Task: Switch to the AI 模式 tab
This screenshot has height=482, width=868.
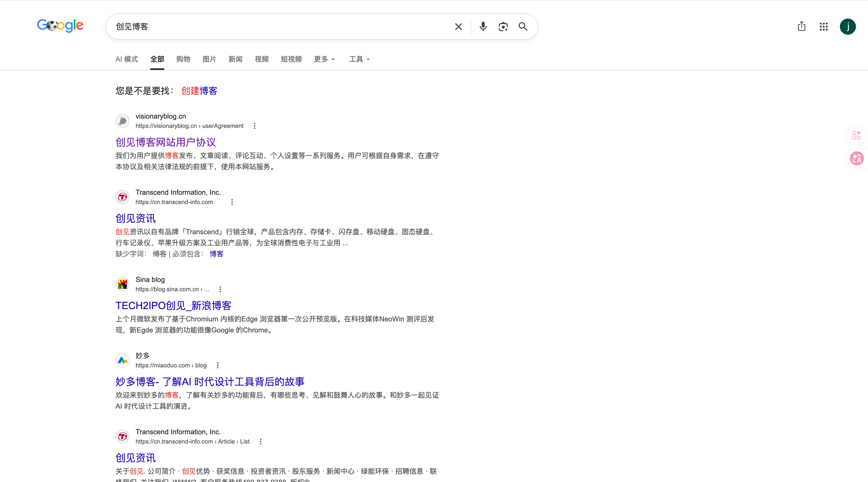Action: (127, 59)
